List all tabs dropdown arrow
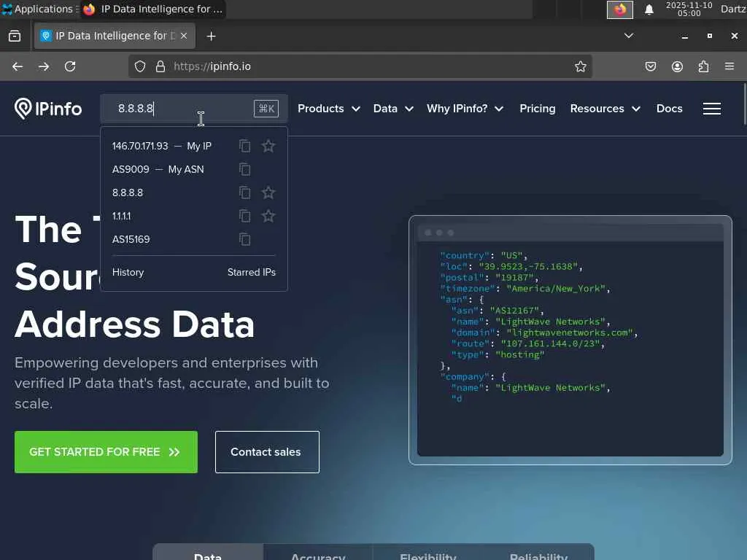Image resolution: width=747 pixels, height=560 pixels. [629, 36]
